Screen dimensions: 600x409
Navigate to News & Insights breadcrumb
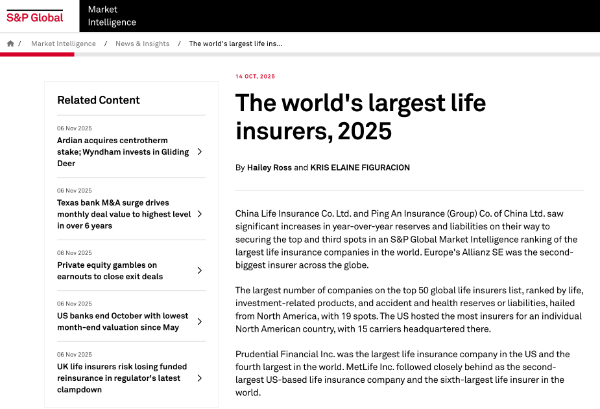pos(142,44)
